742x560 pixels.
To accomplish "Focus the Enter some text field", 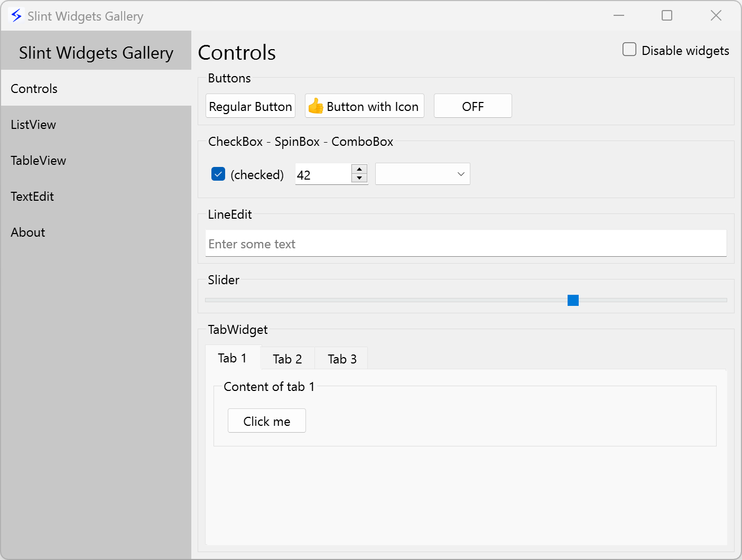I will click(x=465, y=244).
